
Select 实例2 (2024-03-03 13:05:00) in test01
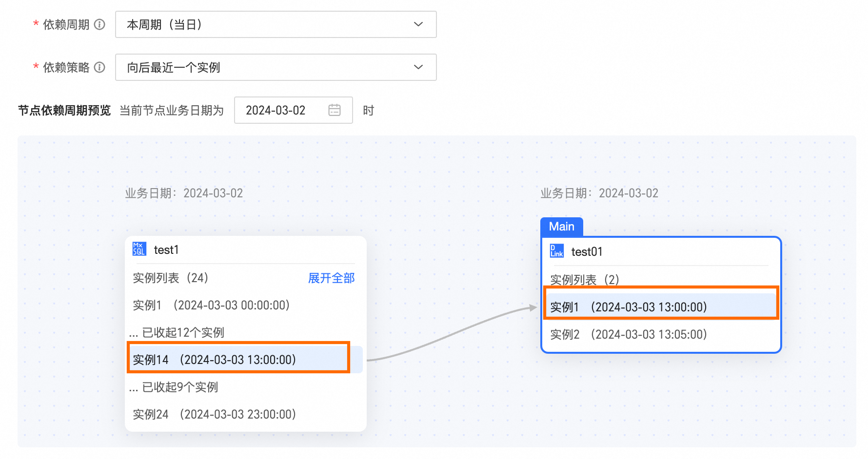click(x=628, y=334)
